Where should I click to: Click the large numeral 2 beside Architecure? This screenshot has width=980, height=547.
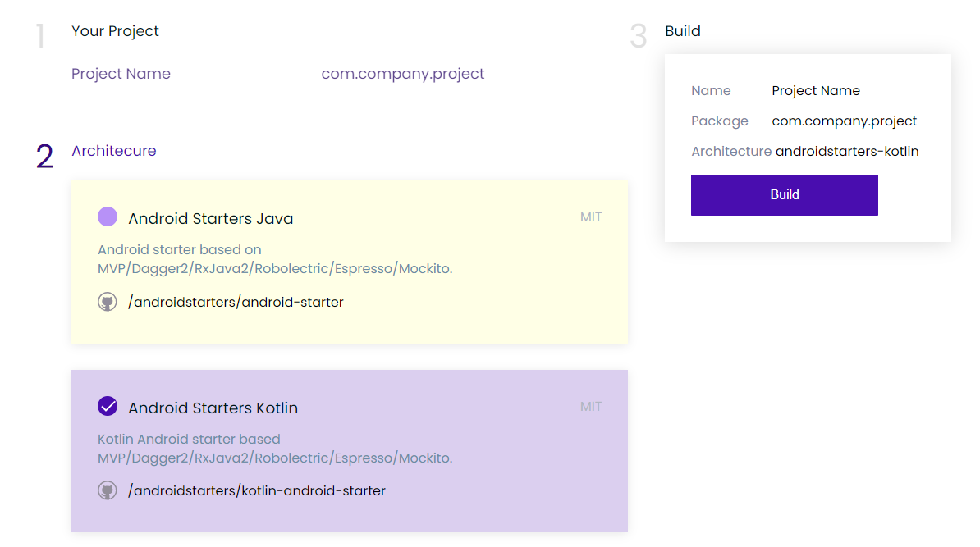pyautogui.click(x=44, y=156)
